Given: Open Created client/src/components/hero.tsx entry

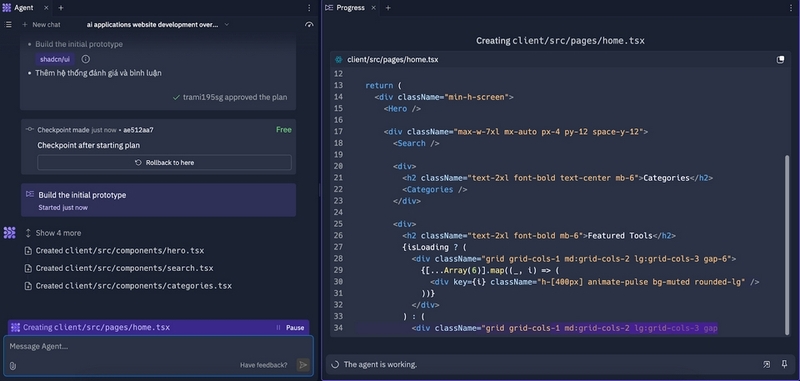Looking at the screenshot, I should point(114,250).
